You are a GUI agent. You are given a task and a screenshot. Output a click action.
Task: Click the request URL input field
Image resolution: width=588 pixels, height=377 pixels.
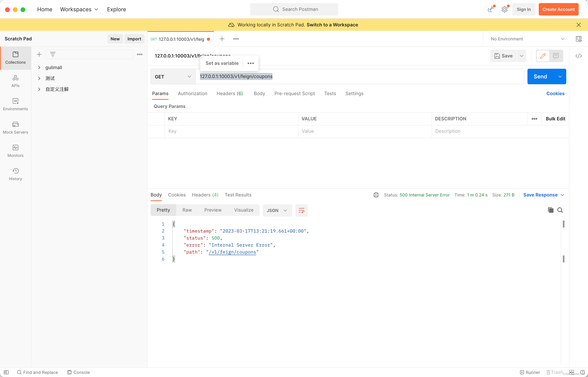pyautogui.click(x=360, y=77)
